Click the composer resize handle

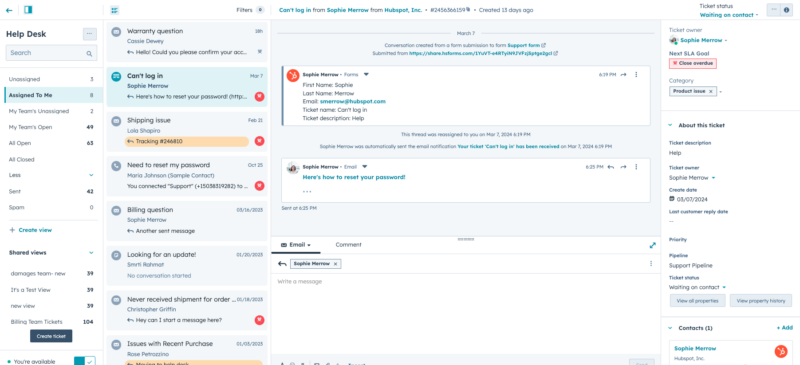(465, 239)
